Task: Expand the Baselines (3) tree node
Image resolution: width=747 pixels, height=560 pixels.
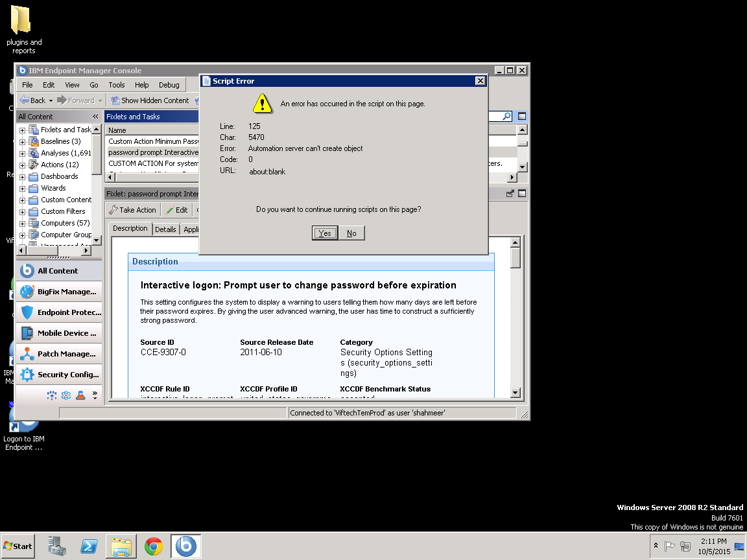Action: (23, 142)
